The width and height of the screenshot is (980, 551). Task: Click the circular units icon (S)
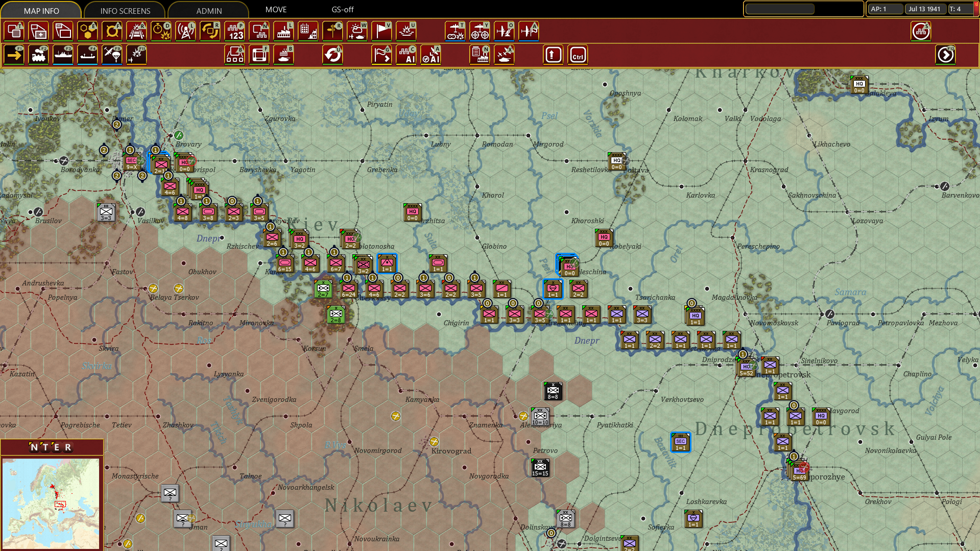pos(921,31)
